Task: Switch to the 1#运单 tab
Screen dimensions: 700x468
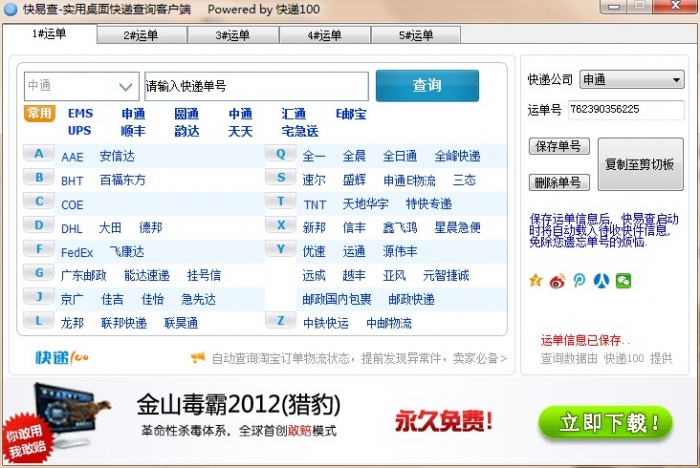Action: point(49,34)
